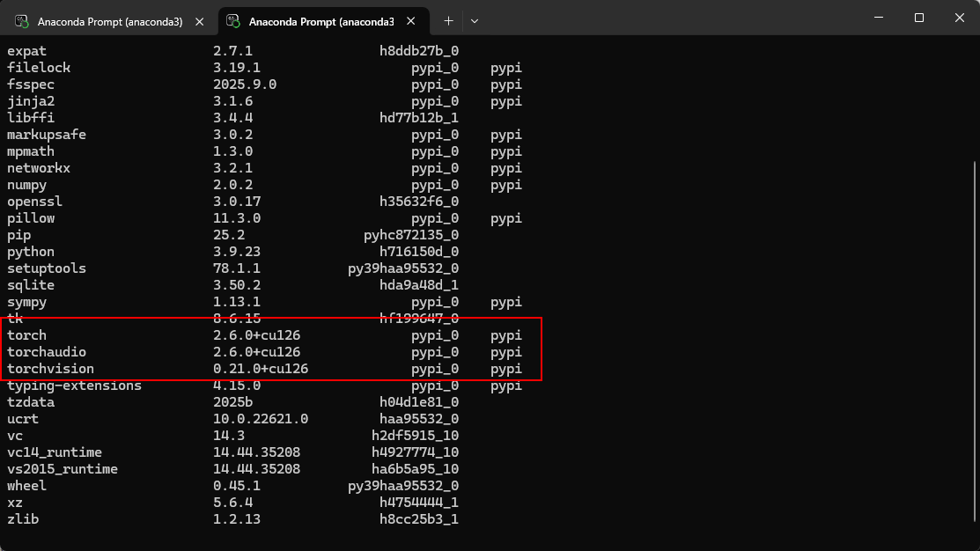The image size is (980, 551).
Task: Minimize the terminal window
Action: [879, 18]
